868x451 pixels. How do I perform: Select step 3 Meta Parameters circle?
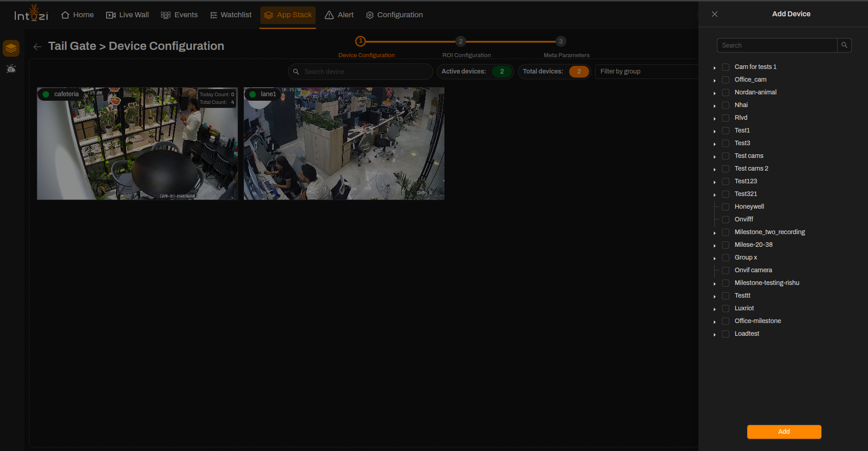(561, 41)
